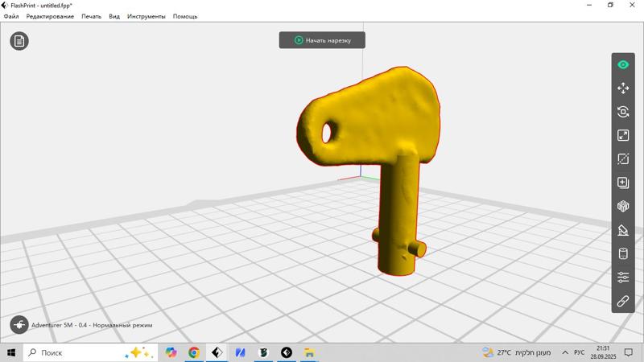Open the Windows Start menu
Screen dimensions: 644x362
click(11, 352)
